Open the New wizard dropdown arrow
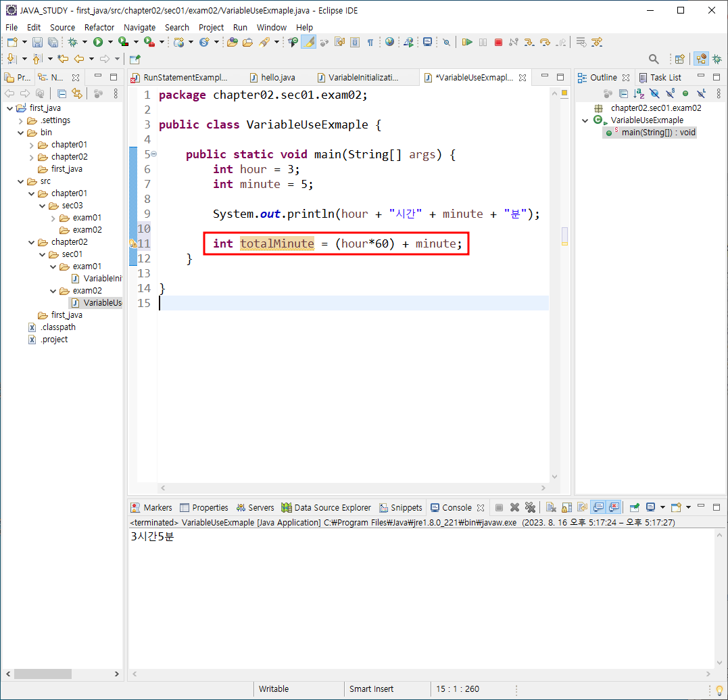 click(24, 42)
